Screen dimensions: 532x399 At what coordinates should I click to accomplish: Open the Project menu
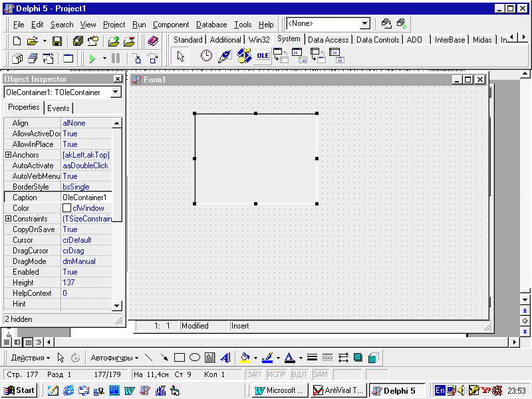pos(114,25)
